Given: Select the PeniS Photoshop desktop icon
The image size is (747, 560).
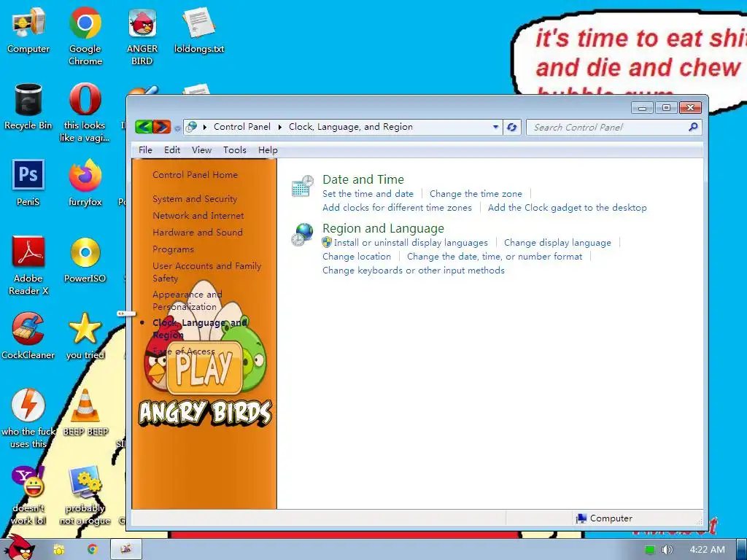Looking at the screenshot, I should tap(28, 182).
